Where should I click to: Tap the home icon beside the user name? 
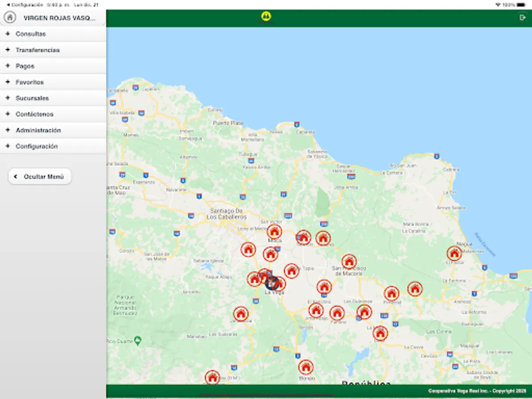[10, 18]
